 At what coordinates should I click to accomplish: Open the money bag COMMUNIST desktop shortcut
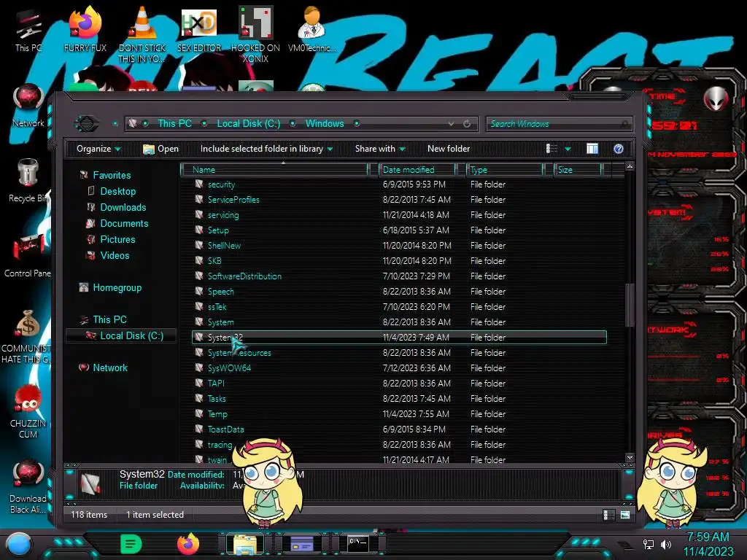coord(27,336)
